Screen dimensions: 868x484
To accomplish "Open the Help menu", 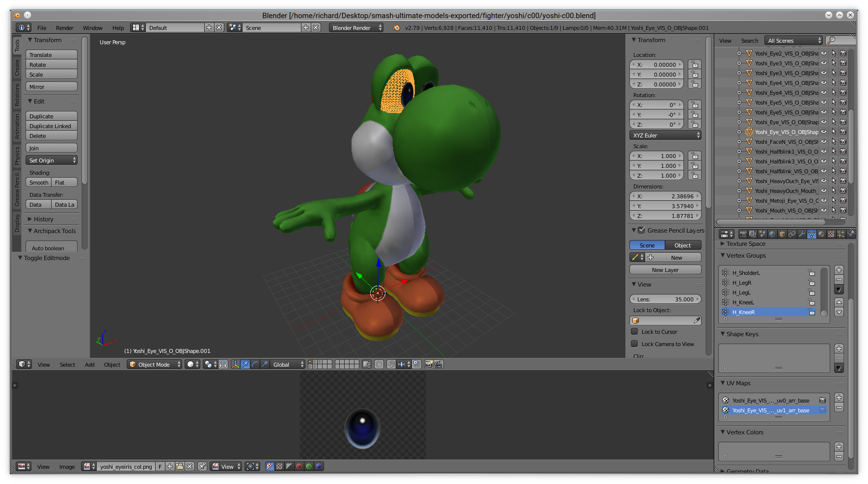I will (118, 27).
